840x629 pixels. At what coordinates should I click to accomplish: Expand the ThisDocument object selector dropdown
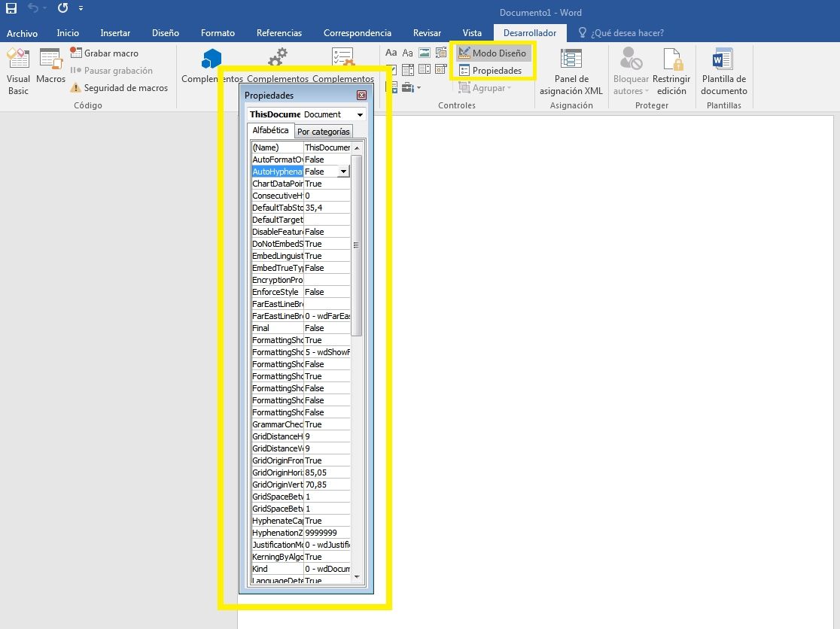pyautogui.click(x=360, y=115)
